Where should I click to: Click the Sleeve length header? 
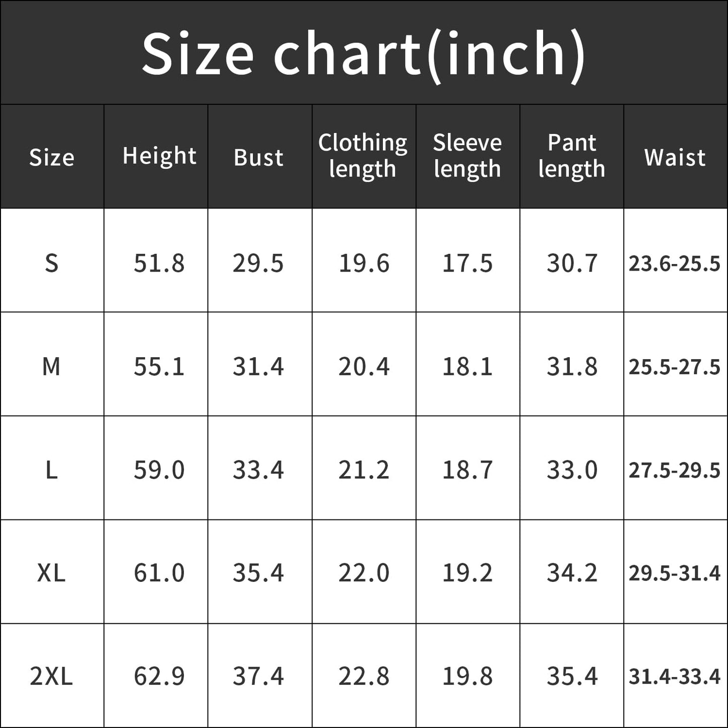coord(468,156)
